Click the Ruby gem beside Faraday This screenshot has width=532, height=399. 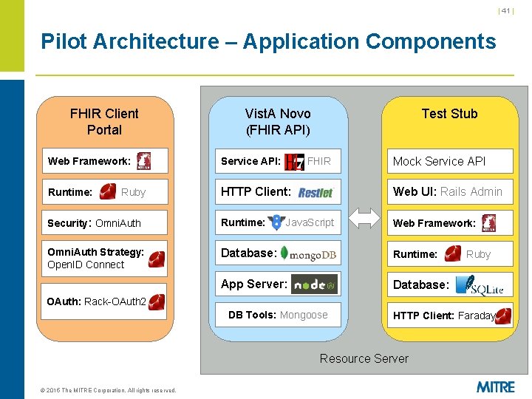503,316
